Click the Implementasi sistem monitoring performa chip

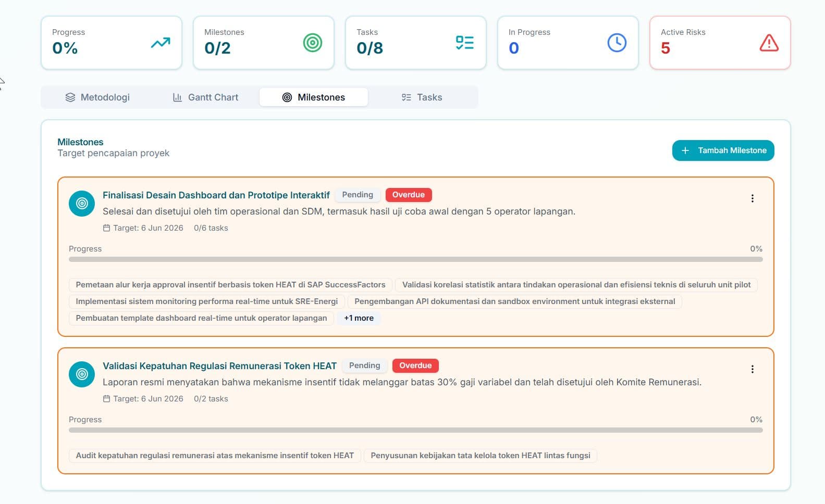coord(206,301)
